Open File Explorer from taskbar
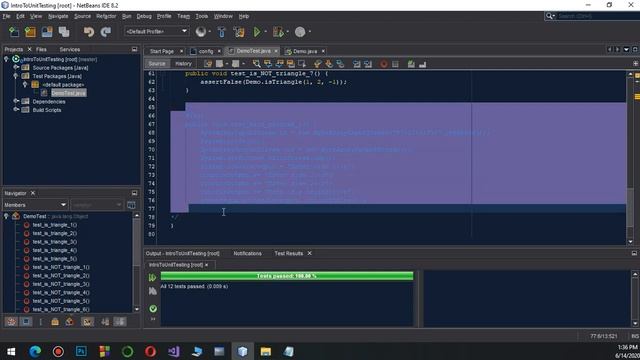The width and height of the screenshot is (640, 360). pos(266,351)
